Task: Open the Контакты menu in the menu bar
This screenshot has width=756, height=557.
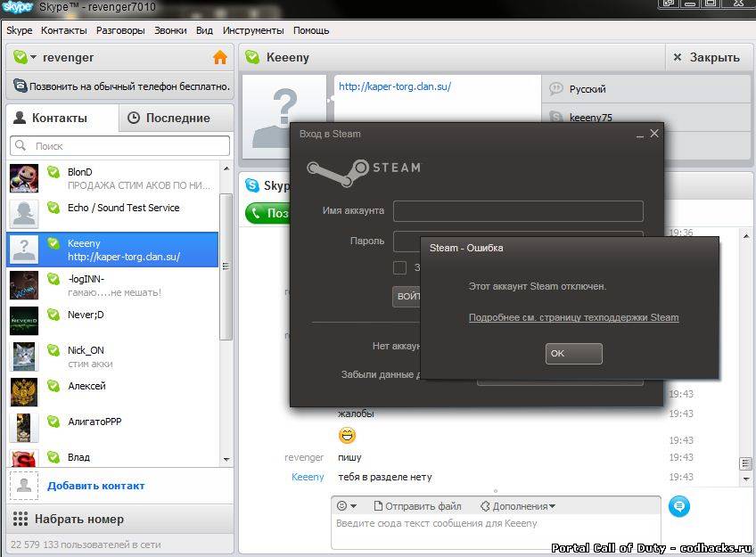Action: (x=63, y=30)
